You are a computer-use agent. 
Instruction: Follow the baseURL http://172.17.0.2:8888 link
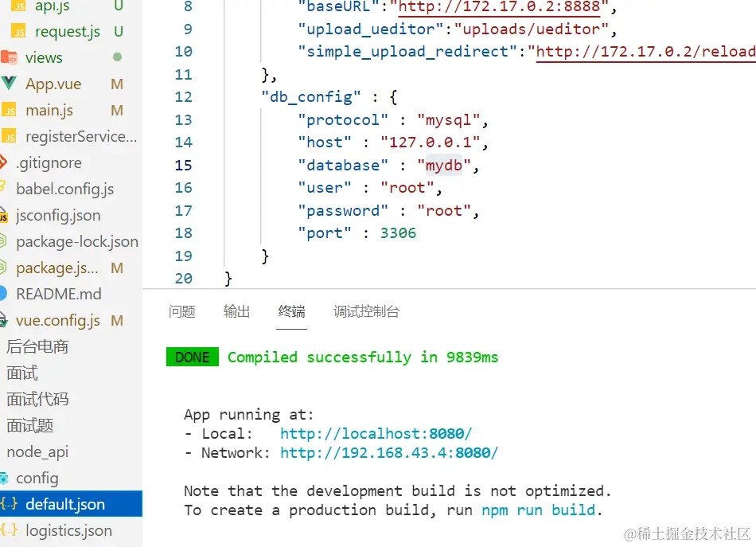click(499, 6)
